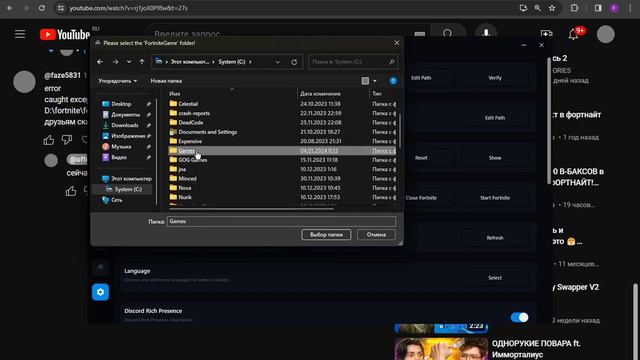Click System (C:) breadcrumb in address bar
Screen dimensions: 640x360
231,62
